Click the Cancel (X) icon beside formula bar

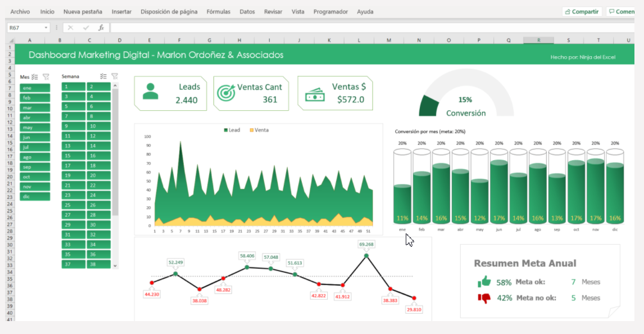70,26
